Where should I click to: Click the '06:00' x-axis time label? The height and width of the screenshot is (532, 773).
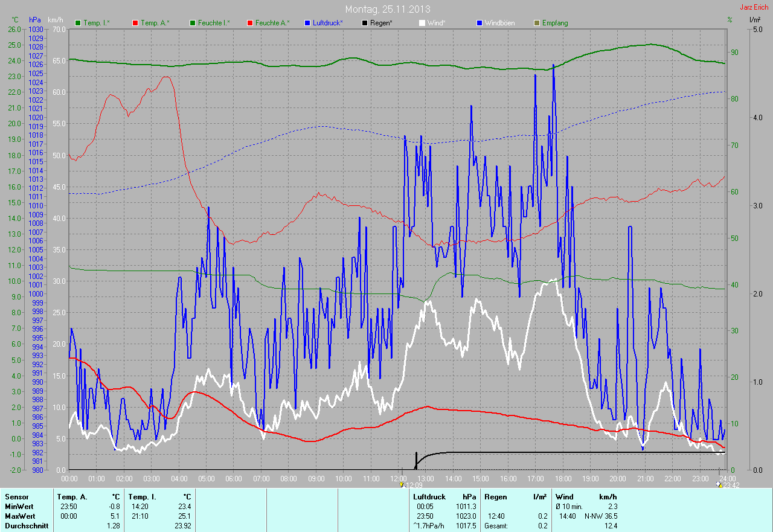[x=234, y=479]
